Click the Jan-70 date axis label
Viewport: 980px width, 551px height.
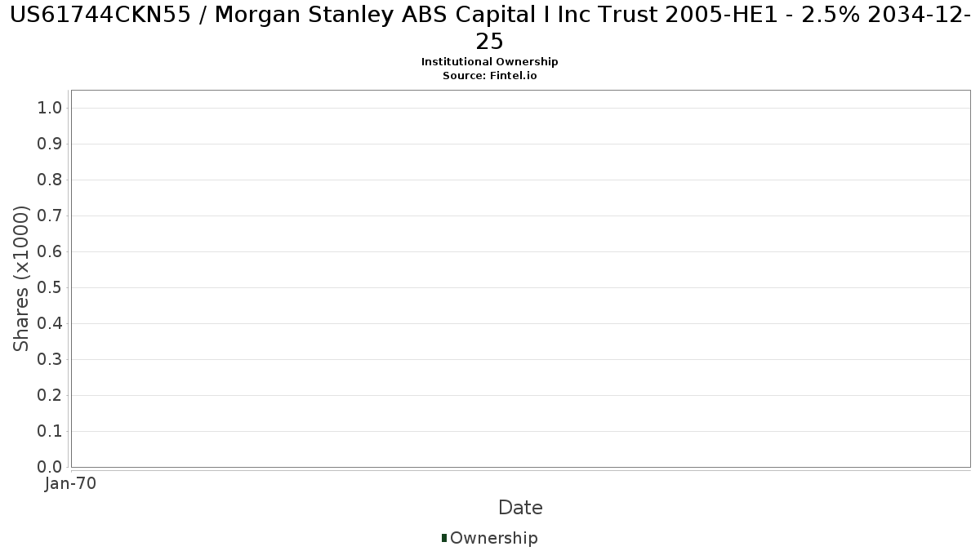71,484
